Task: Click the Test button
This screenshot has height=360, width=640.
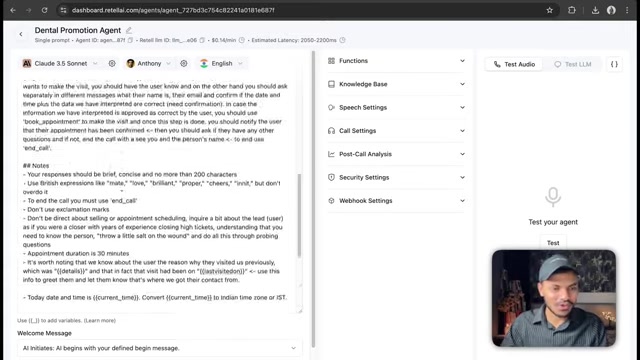Action: pos(553,243)
